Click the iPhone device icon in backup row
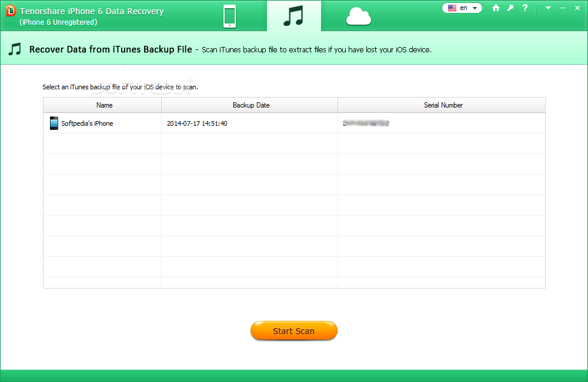 [54, 123]
